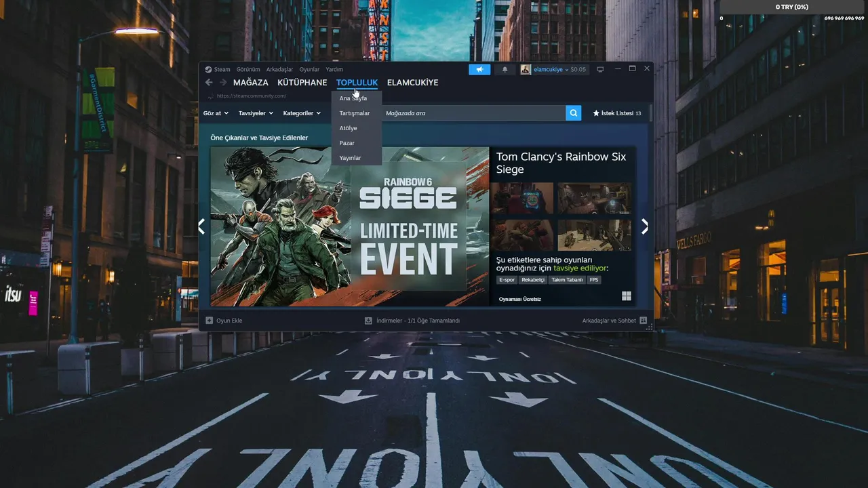This screenshot has height=488, width=868.
Task: Expand the Kategoriler dropdown
Action: (302, 113)
